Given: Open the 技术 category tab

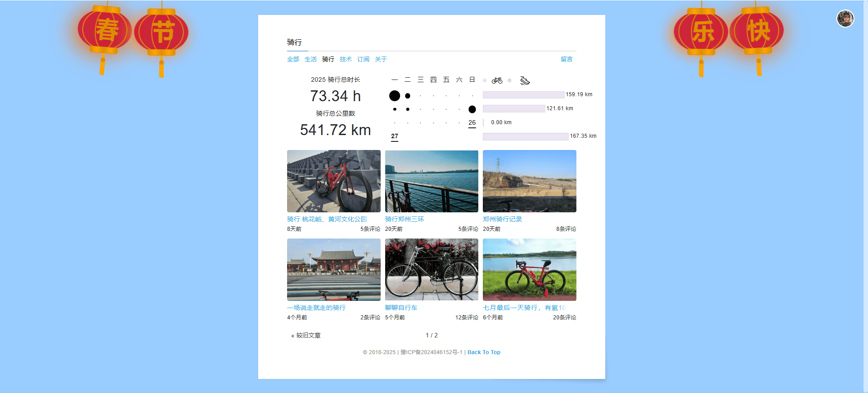Looking at the screenshot, I should tap(345, 59).
